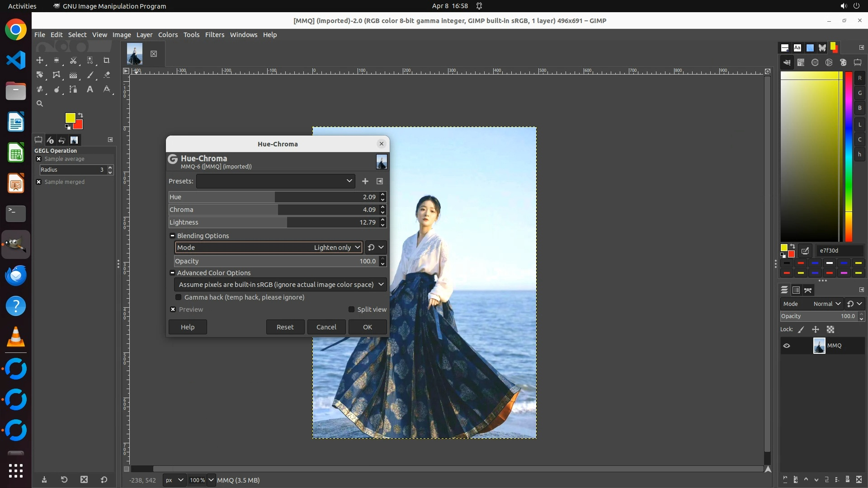Save current settings as named preset

point(365,181)
